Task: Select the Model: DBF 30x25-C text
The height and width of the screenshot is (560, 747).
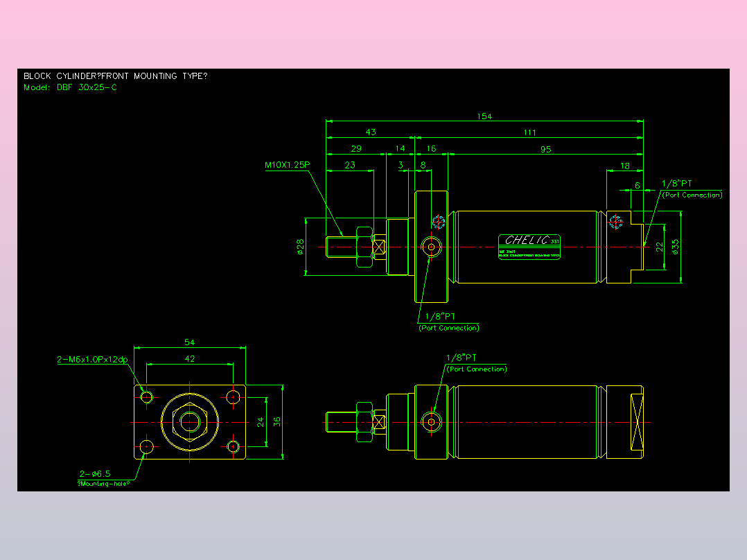Action: (x=70, y=87)
